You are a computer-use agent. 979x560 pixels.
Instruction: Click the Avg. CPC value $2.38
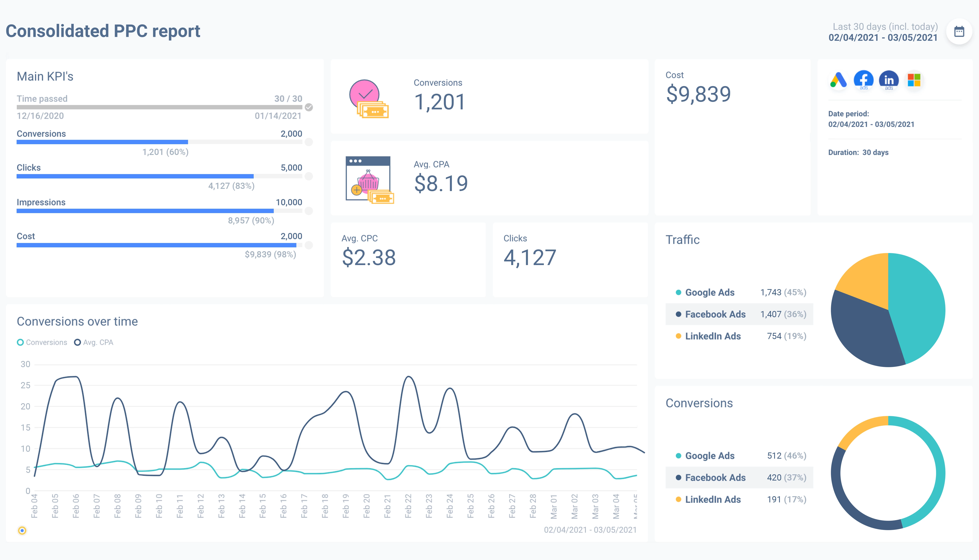coord(369,258)
